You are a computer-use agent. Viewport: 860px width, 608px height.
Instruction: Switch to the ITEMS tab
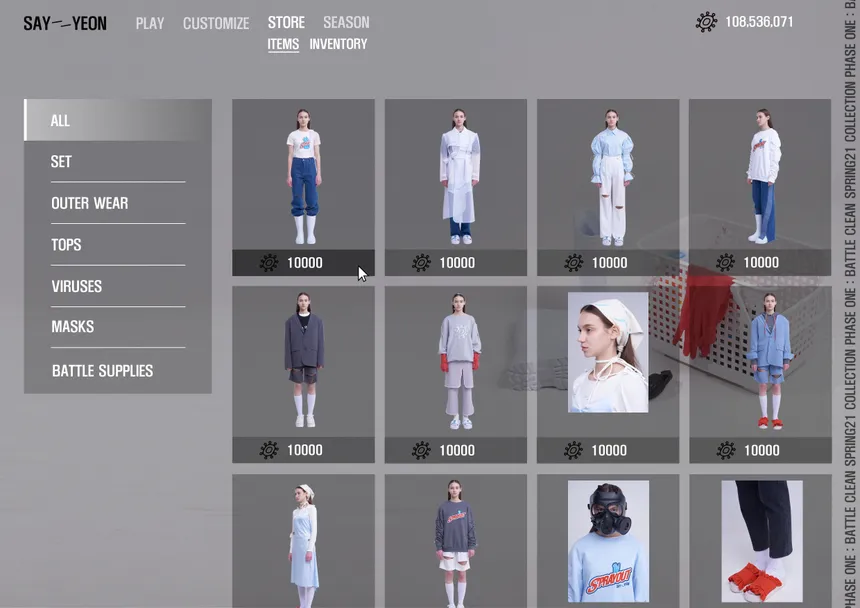pos(283,44)
